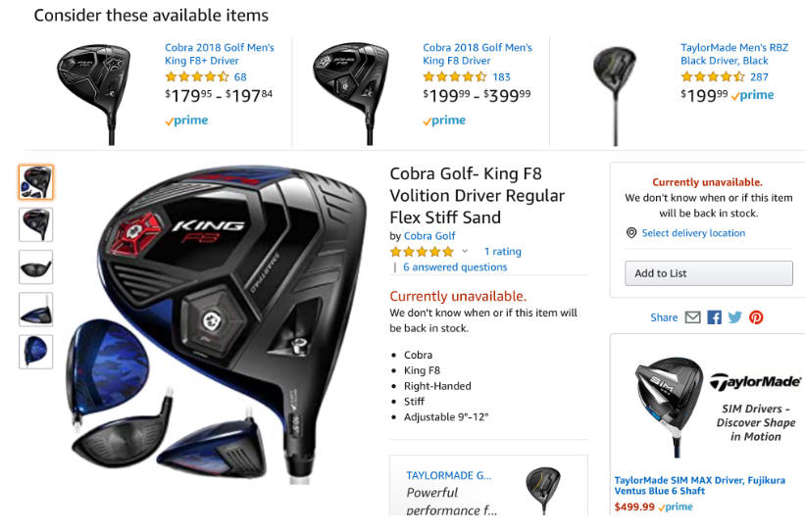Screen dimensions: 805x532
Task: Open TaylorMade SIM MAX Driver link
Action: coord(700,485)
